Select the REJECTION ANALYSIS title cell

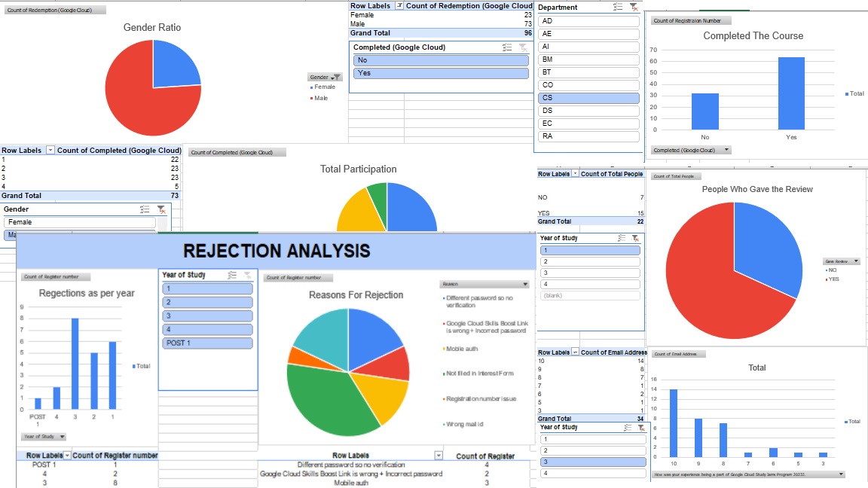[x=277, y=251]
